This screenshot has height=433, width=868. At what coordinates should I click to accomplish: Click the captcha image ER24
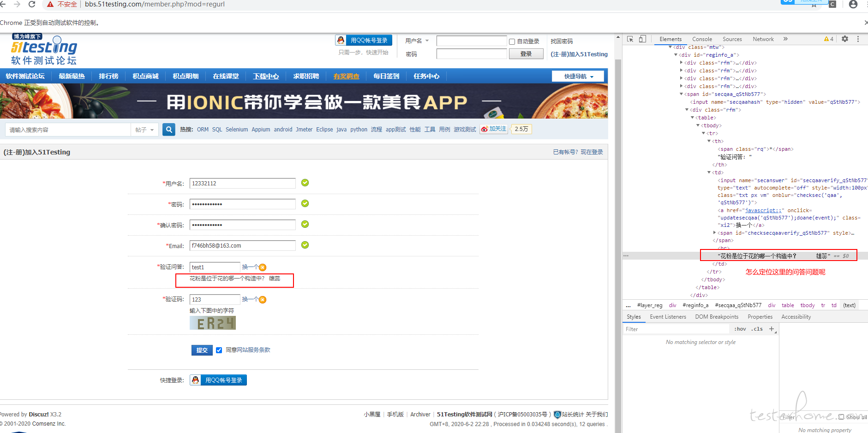[213, 323]
